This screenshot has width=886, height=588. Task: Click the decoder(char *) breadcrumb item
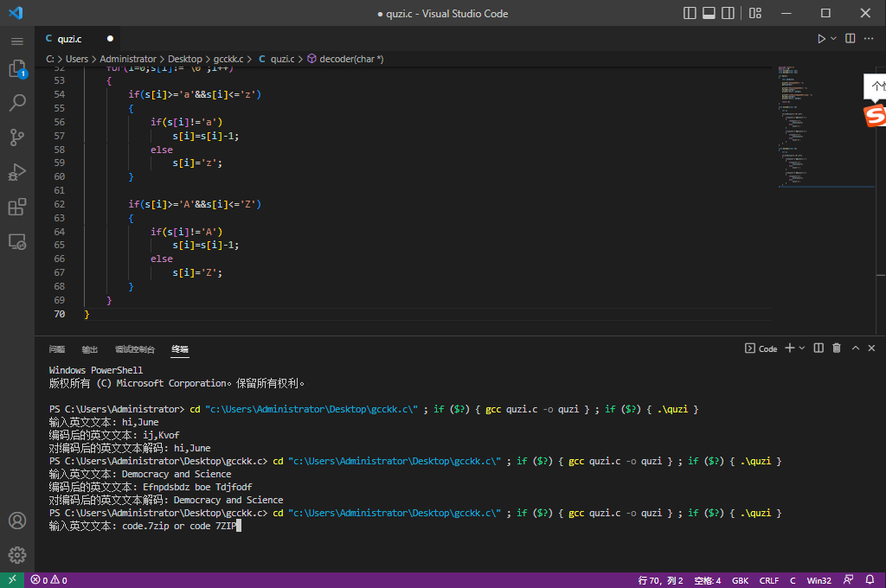coord(350,59)
